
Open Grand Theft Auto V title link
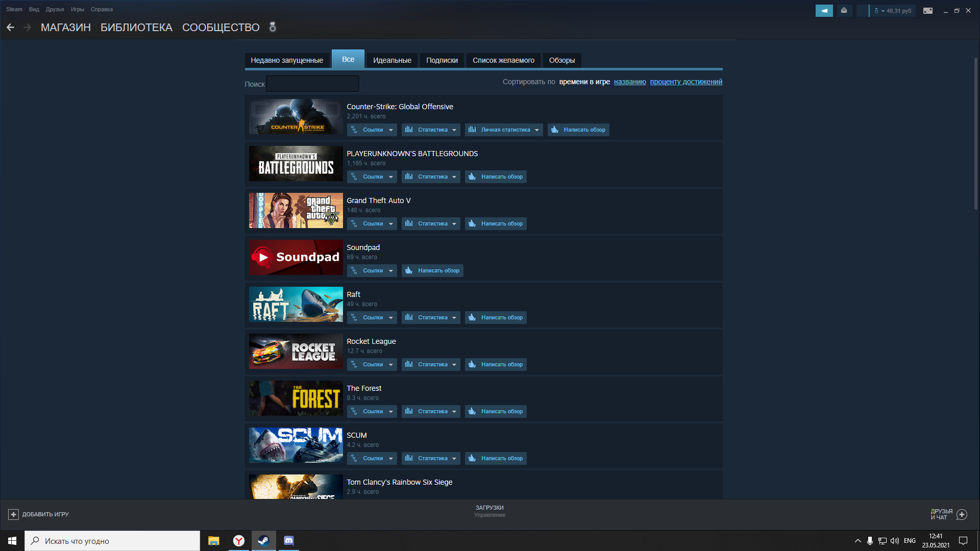coord(379,201)
